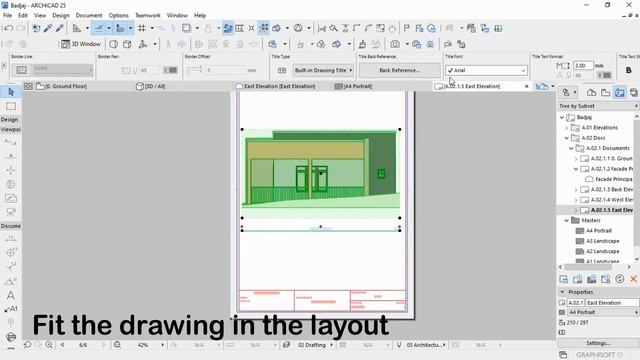Select the Arrow tool in toolbox
Screen dimensions: 640x360
11,92
